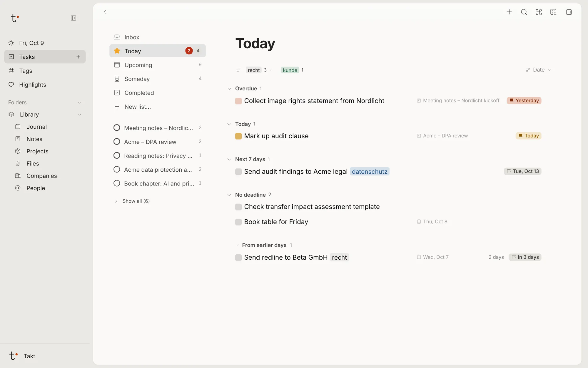Switch to the Upcoming list
This screenshot has width=588, height=368.
point(158,65)
